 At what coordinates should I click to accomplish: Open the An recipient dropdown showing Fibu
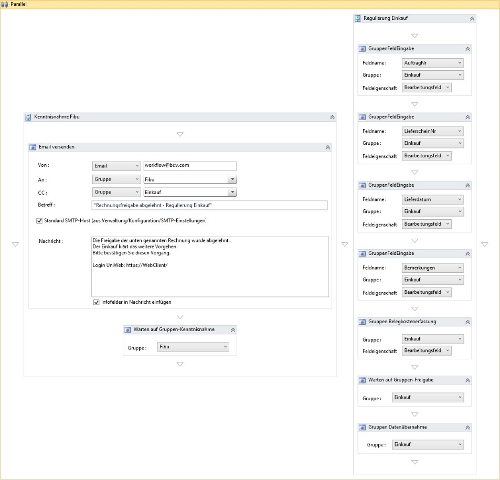click(190, 179)
